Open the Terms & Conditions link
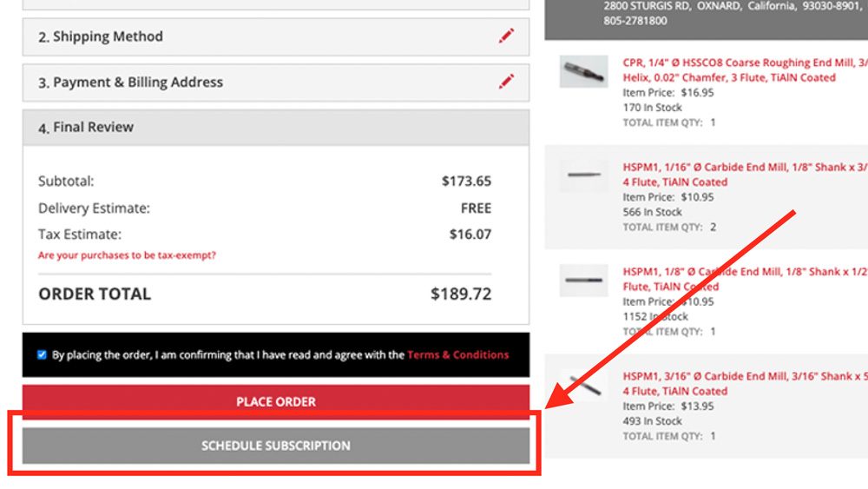Viewport: 868px width, 489px height. [x=457, y=354]
